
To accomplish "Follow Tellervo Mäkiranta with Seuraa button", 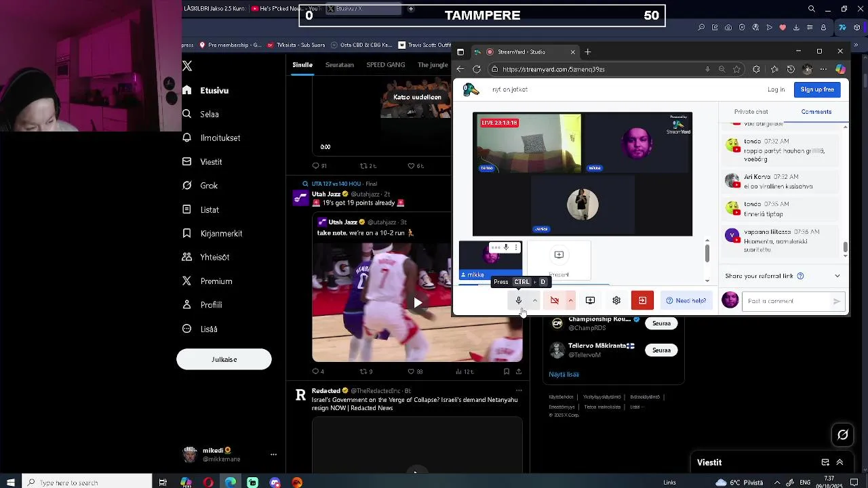I will pyautogui.click(x=661, y=350).
